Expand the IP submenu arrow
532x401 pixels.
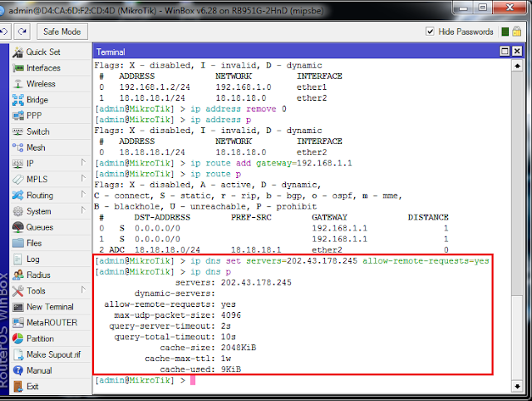pyautogui.click(x=83, y=162)
